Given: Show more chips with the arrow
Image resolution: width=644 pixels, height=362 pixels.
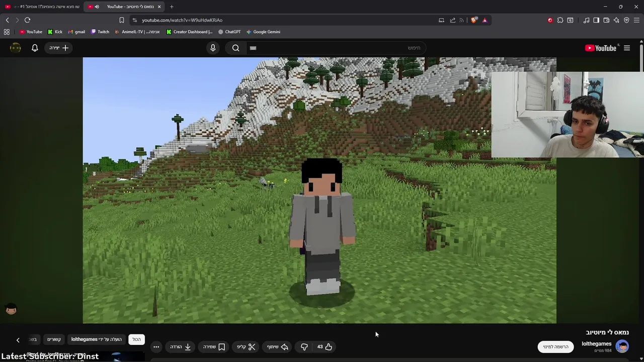Looking at the screenshot, I should coord(18,340).
